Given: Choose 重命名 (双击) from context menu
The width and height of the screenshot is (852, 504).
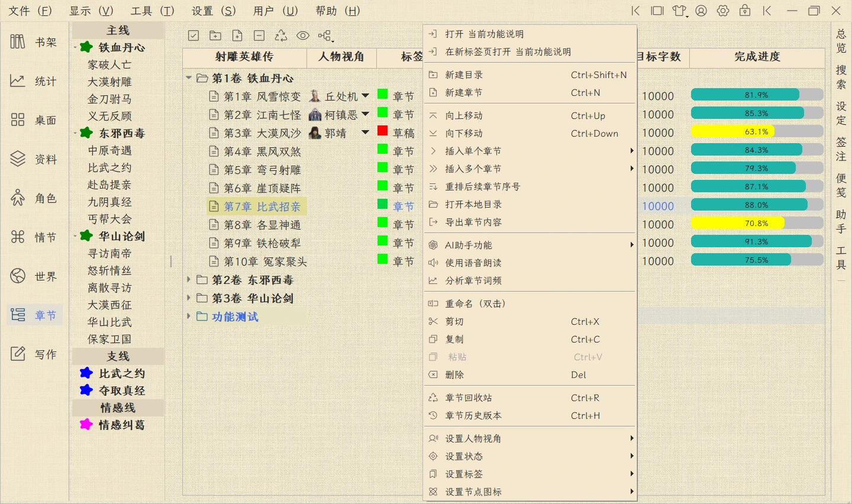Looking at the screenshot, I should (x=530, y=303).
